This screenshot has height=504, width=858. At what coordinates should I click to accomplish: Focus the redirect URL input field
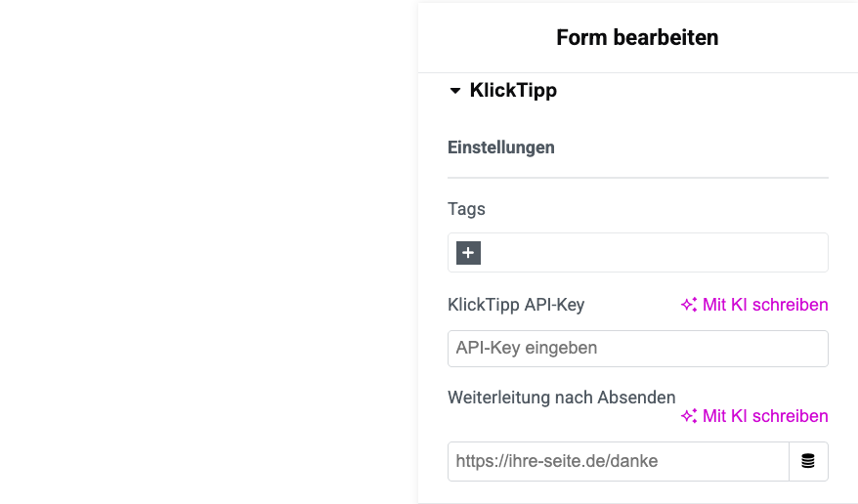click(x=618, y=462)
